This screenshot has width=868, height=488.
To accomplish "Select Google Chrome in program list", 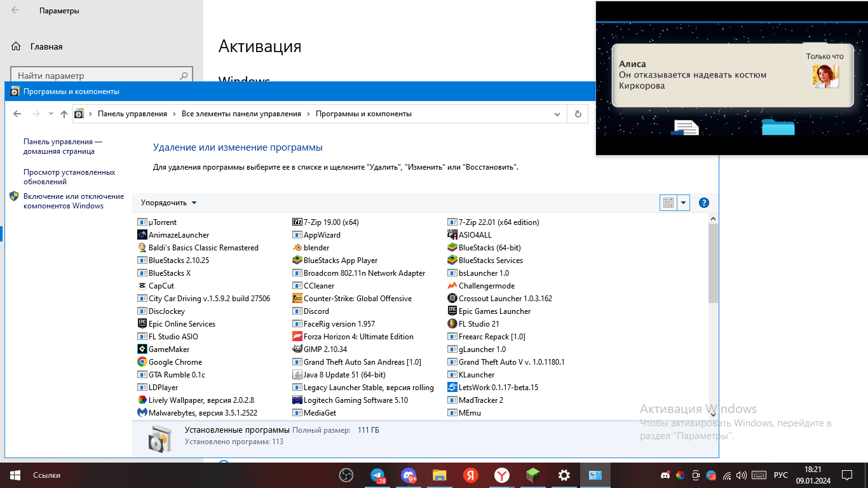I will (170, 362).
